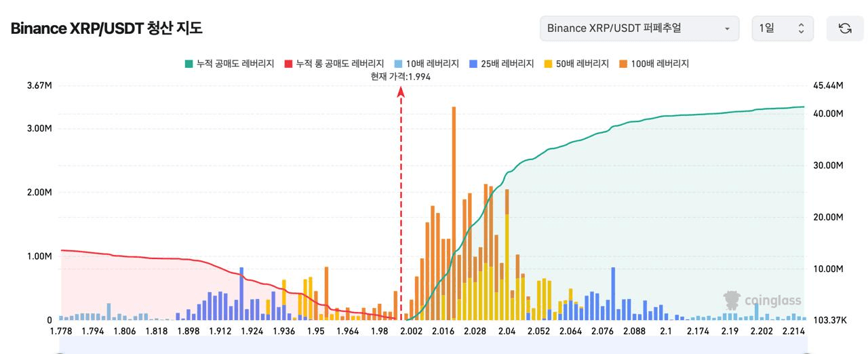Screen dimensions: 868x354
Task: Click the tall blue 25배 bar near 1.924
Action: [241, 294]
